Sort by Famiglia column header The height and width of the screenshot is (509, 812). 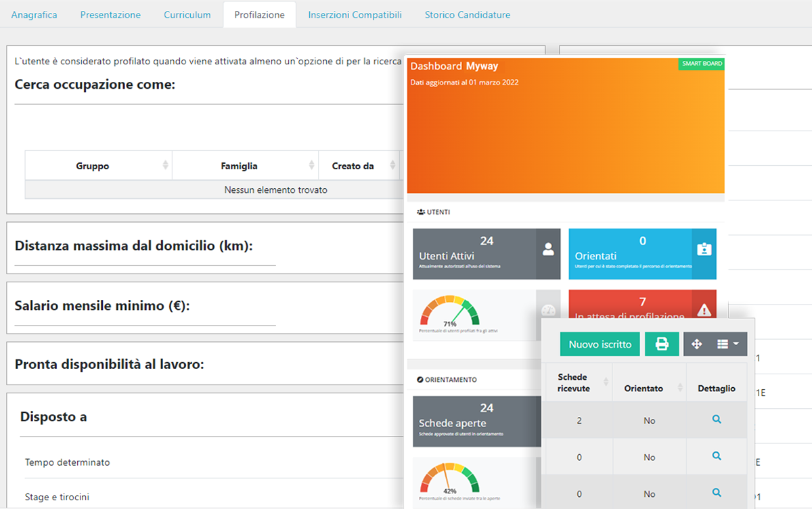pyautogui.click(x=239, y=166)
